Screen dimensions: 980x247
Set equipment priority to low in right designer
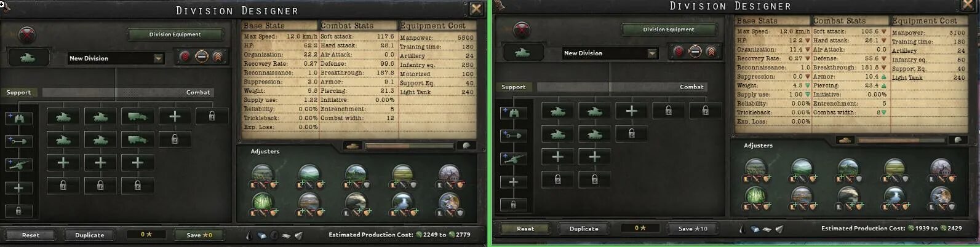(679, 52)
